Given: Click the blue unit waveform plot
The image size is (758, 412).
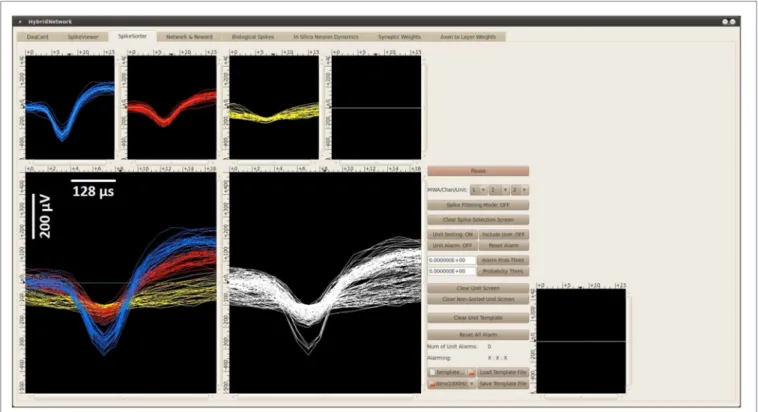Looking at the screenshot, I should click(x=70, y=107).
